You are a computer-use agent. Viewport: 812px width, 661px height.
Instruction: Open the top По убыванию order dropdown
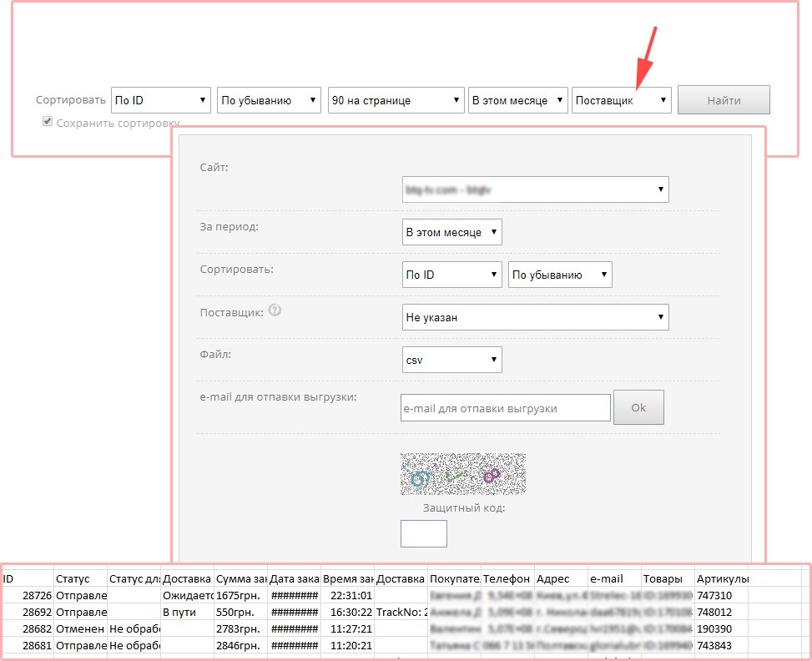pyautogui.click(x=269, y=100)
